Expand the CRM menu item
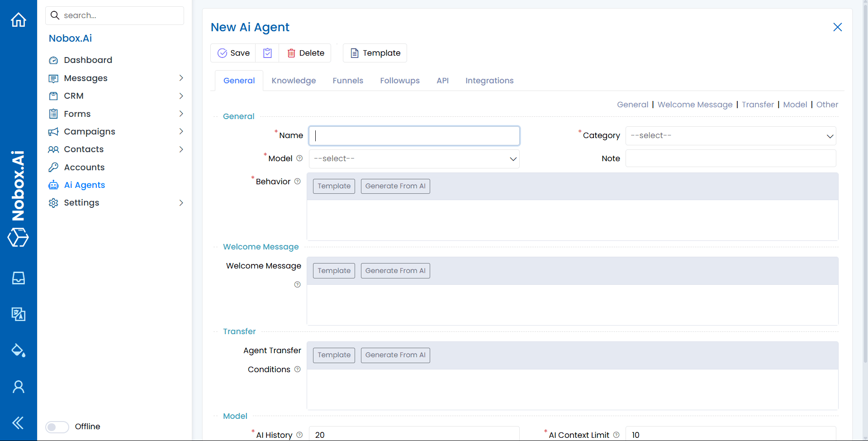 [x=181, y=96]
